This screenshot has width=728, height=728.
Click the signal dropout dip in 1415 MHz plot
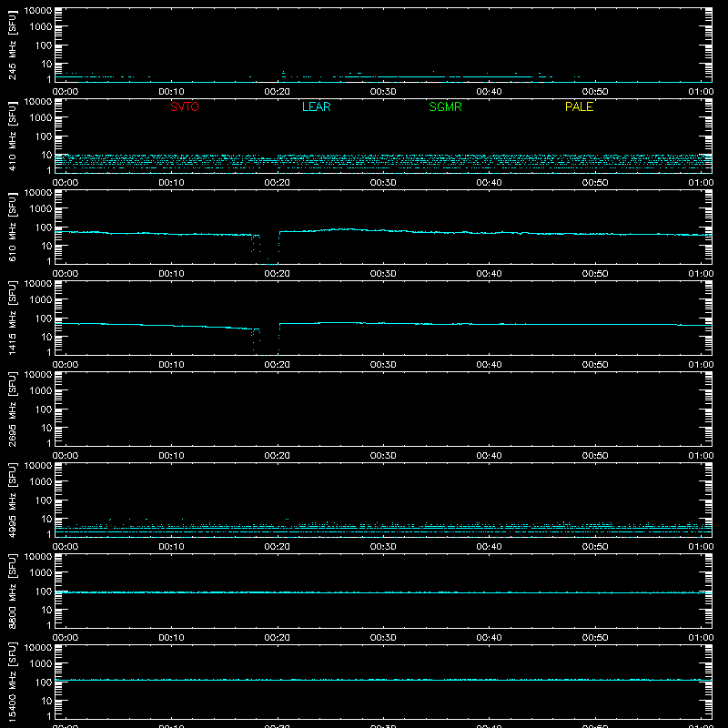[265, 340]
